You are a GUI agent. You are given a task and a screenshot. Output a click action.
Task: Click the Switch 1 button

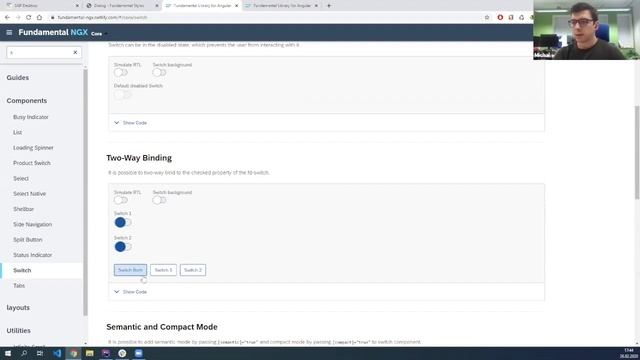point(163,270)
